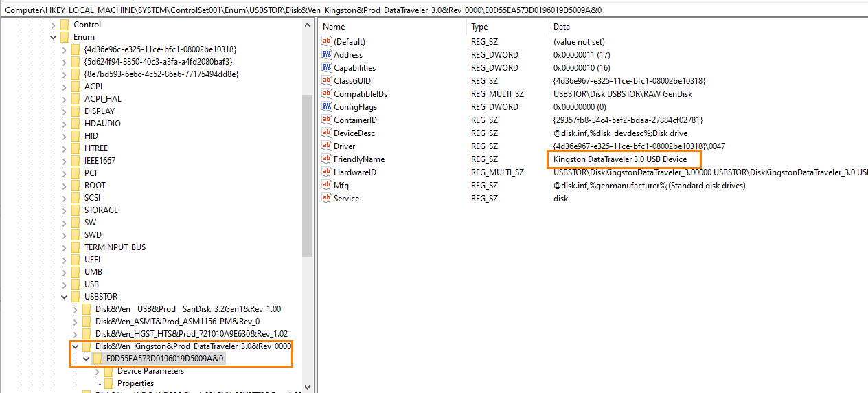The width and height of the screenshot is (868, 393).
Task: Expand the Control key
Action: [x=54, y=25]
